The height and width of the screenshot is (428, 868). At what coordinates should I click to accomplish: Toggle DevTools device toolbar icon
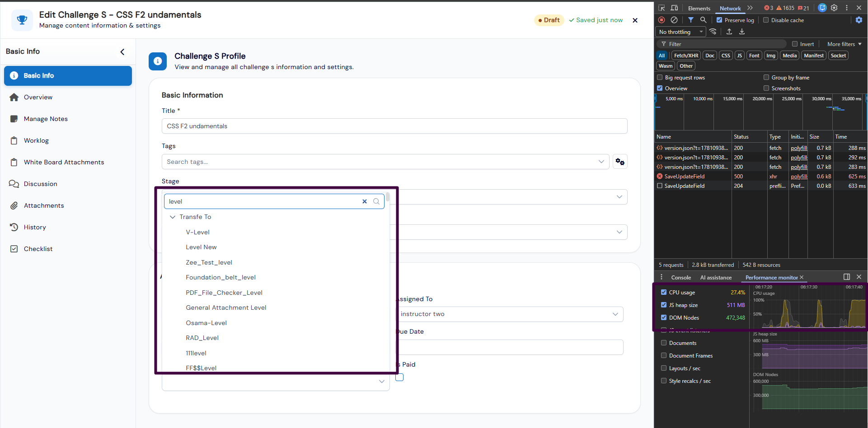click(674, 8)
